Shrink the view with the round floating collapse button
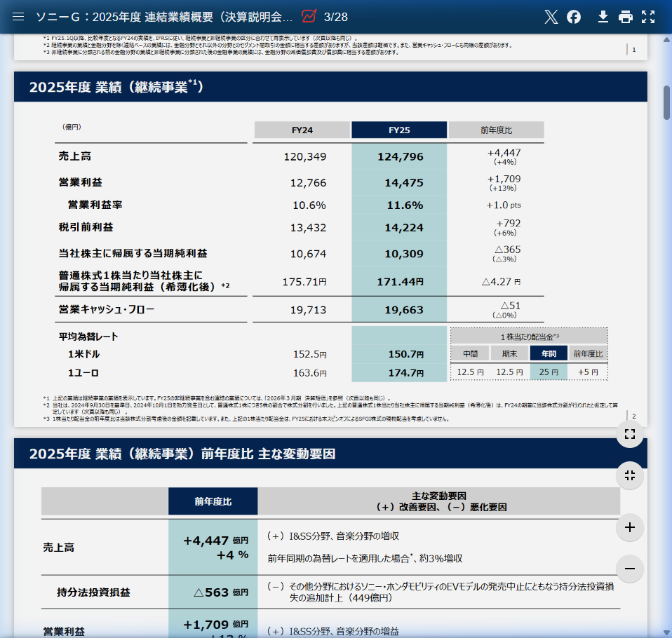This screenshot has width=672, height=638. click(x=630, y=475)
